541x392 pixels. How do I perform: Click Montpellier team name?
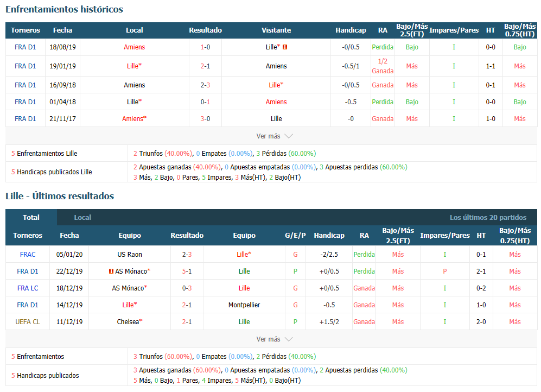click(244, 305)
